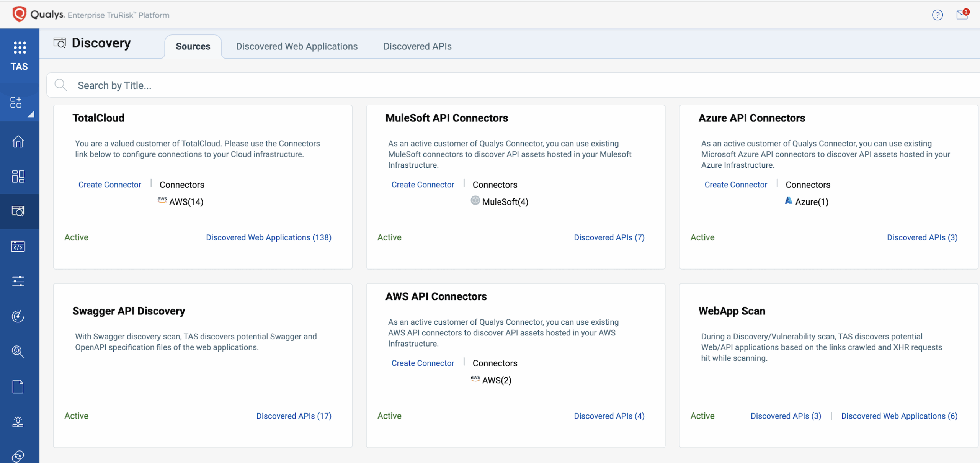Create Connector in MuleSoft API Connectors card
The height and width of the screenshot is (463, 980).
(423, 185)
